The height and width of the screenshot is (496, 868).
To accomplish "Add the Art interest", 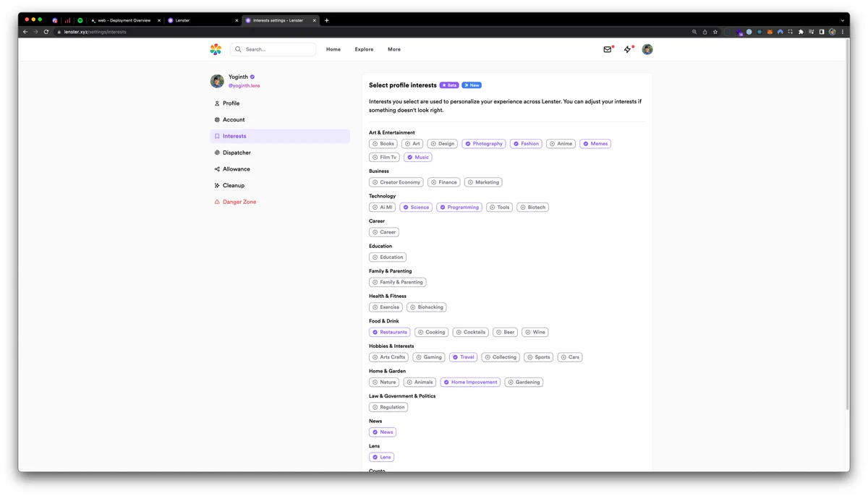I will point(412,144).
